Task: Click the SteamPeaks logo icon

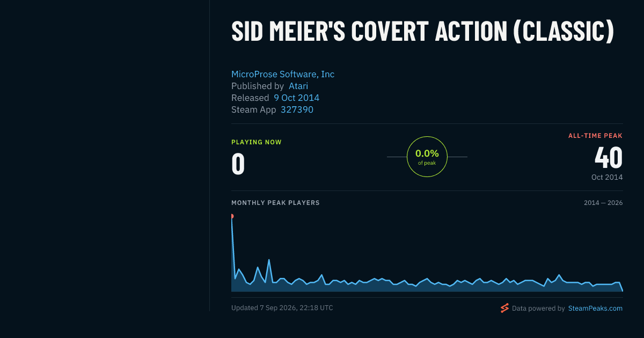Action: (x=504, y=308)
